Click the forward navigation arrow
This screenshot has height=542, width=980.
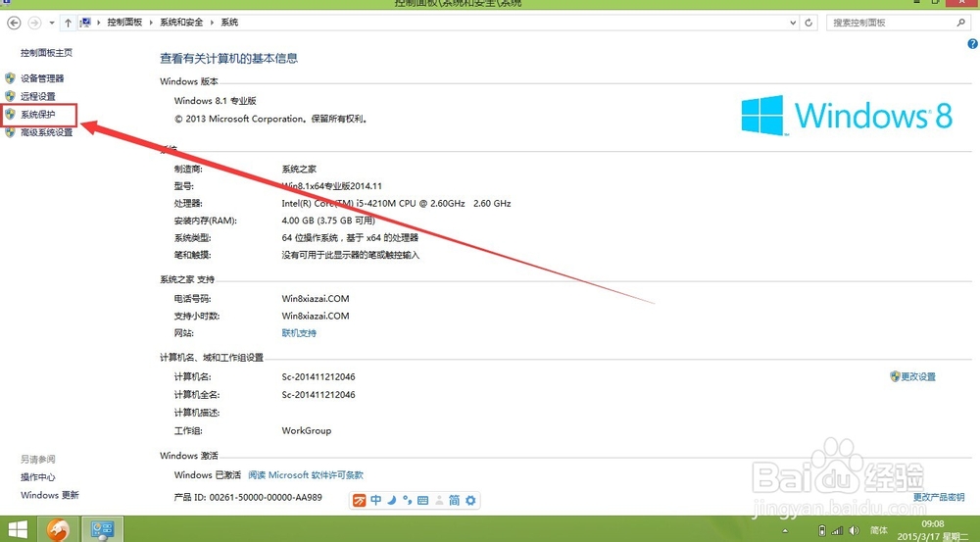pos(34,23)
